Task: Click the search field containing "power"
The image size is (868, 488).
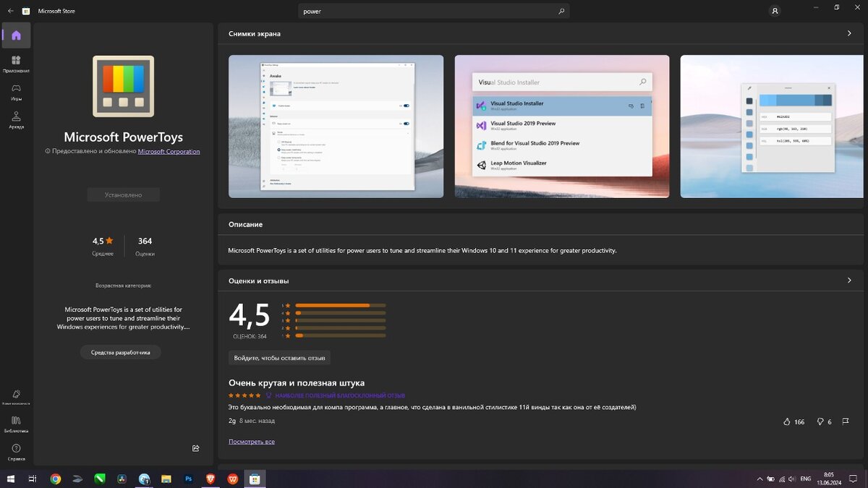Action: 434,12
